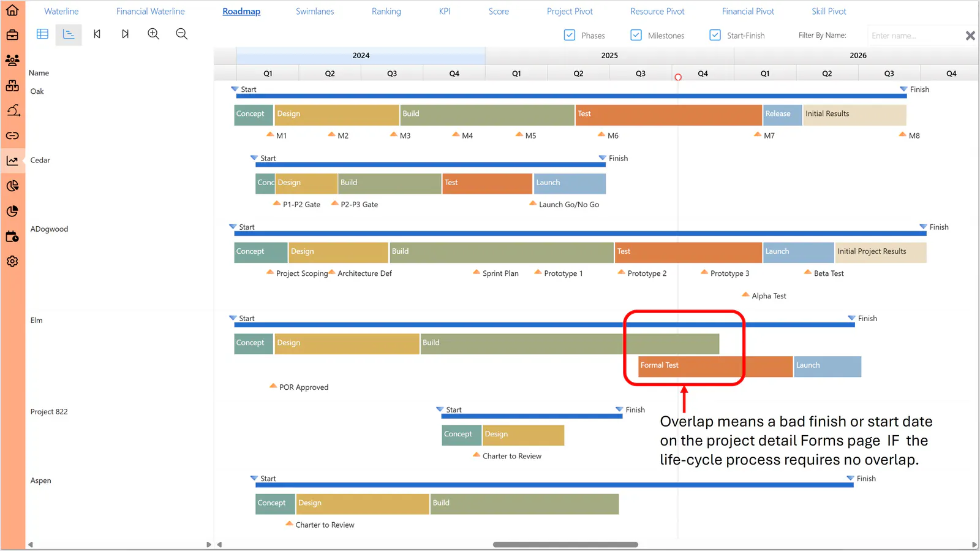Viewport: 980px width, 551px height.
Task: Open the stacked boxes icon in sidebar
Action: coord(12,85)
